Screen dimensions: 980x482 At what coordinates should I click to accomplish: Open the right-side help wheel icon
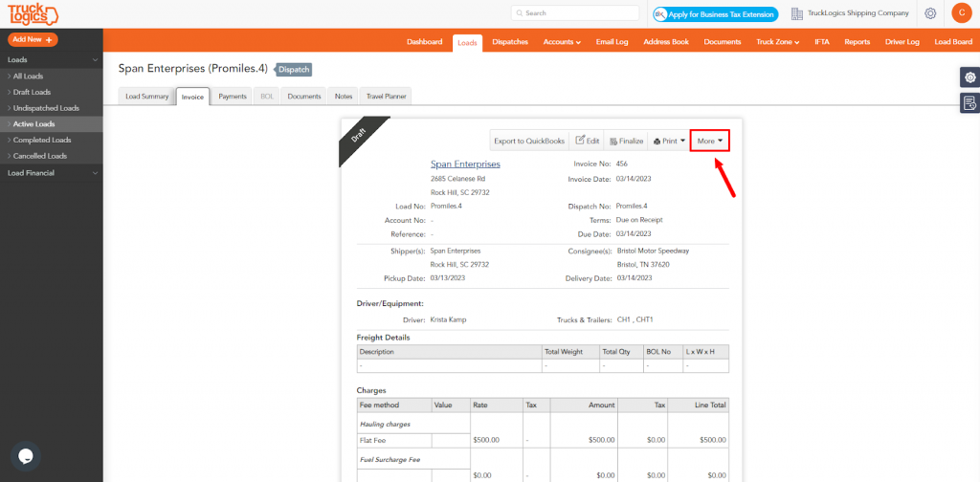[970, 77]
